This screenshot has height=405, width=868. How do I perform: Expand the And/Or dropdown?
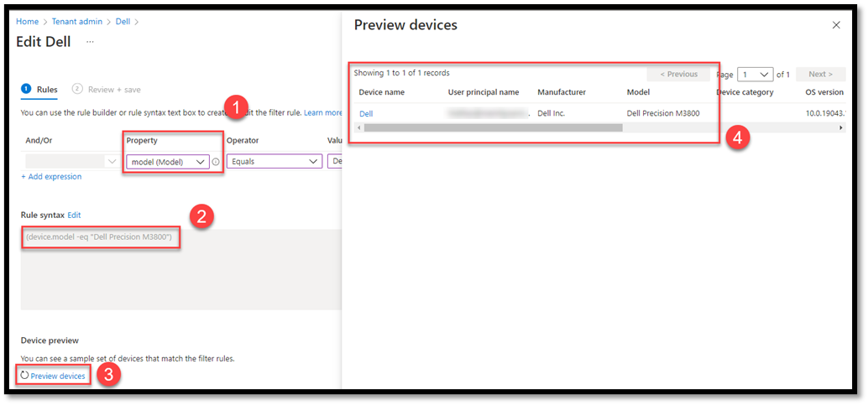tap(72, 162)
